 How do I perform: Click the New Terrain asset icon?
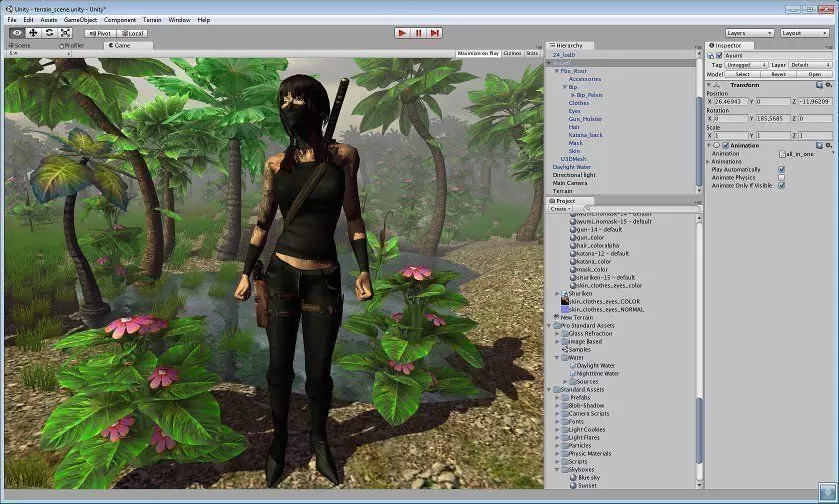click(x=556, y=317)
